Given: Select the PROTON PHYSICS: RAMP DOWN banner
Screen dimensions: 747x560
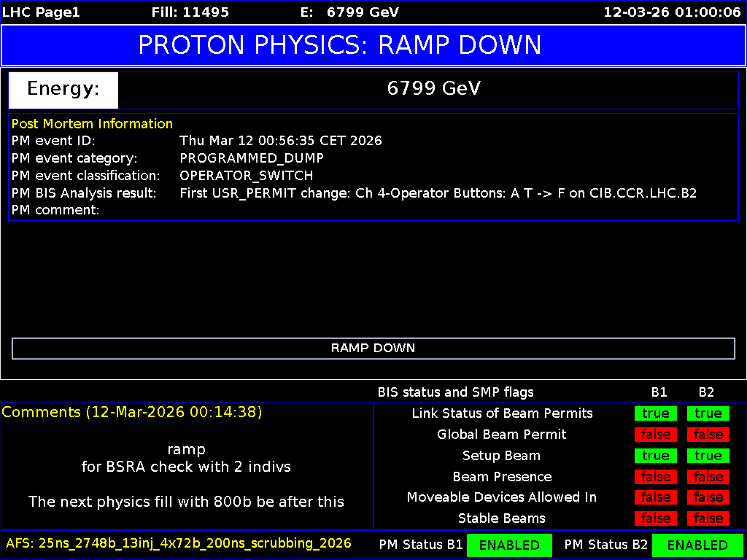Looking at the screenshot, I should (x=373, y=45).
